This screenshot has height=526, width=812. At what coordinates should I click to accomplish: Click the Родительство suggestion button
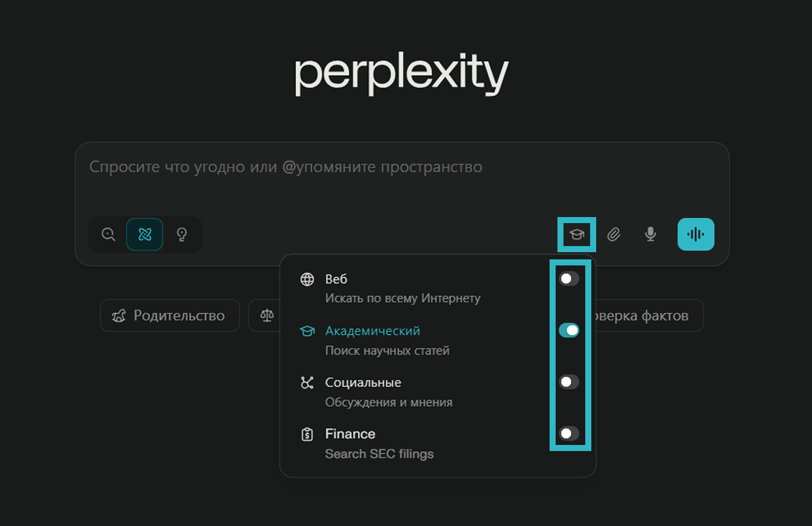click(x=170, y=316)
